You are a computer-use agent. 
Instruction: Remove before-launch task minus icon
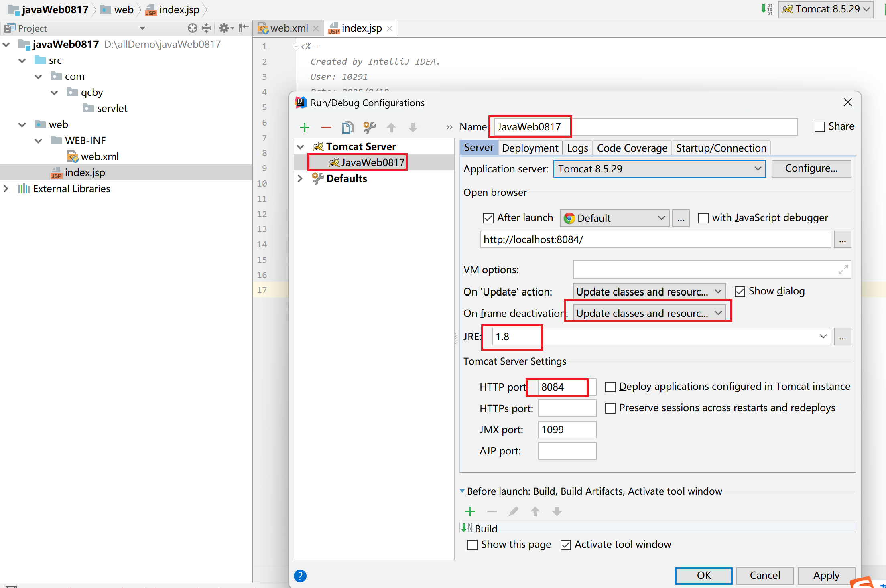pyautogui.click(x=492, y=511)
